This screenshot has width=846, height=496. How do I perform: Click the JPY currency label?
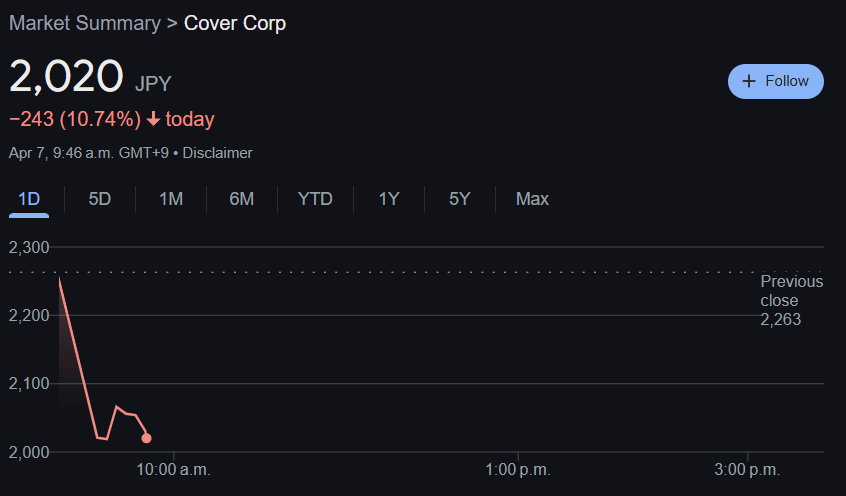(x=153, y=84)
